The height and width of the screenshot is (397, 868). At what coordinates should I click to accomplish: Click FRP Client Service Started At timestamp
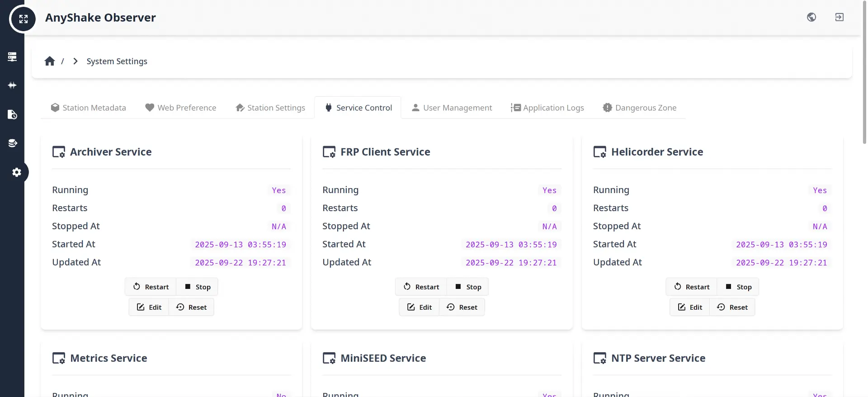(x=511, y=245)
